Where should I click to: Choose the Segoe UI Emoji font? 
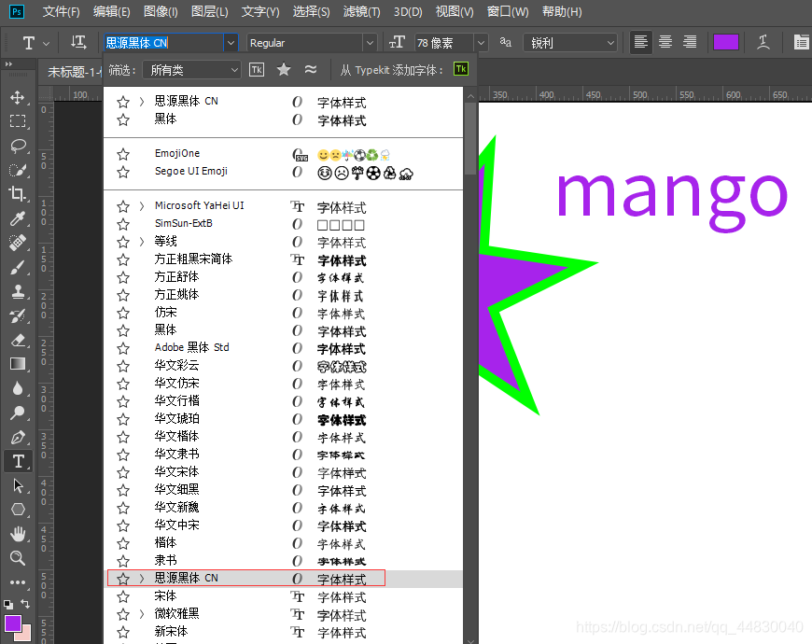point(284,172)
